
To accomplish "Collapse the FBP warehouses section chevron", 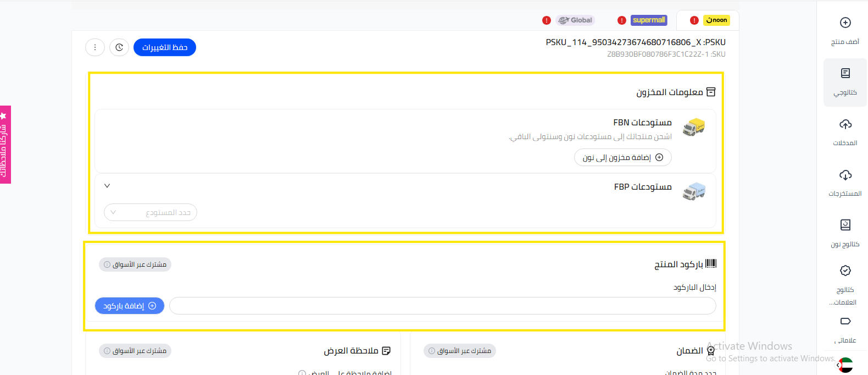I will click(x=107, y=186).
